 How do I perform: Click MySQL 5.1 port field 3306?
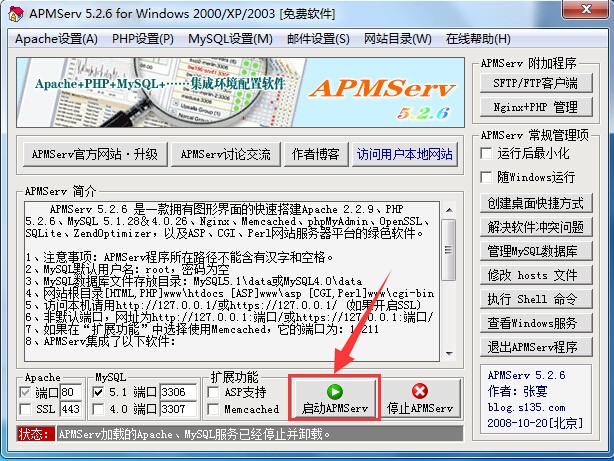178,392
